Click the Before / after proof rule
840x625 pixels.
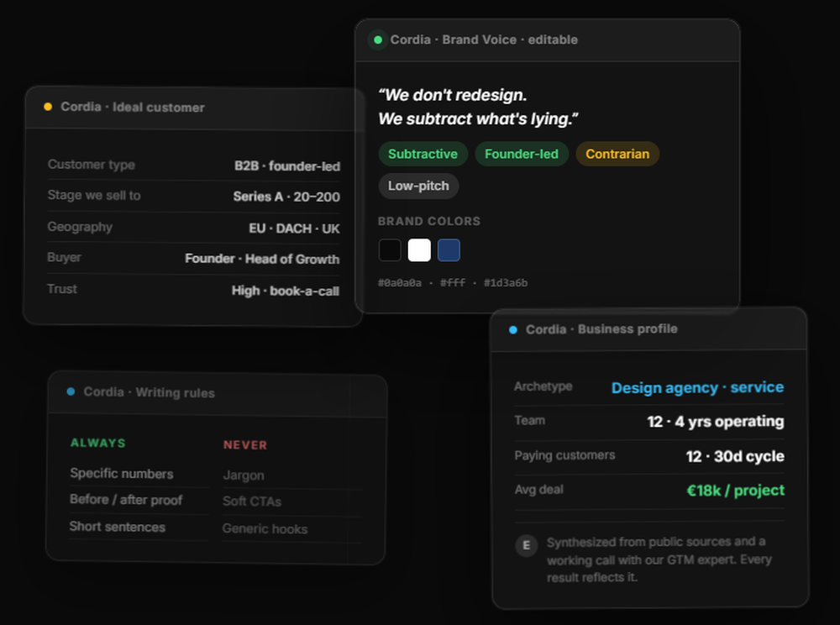(126, 500)
